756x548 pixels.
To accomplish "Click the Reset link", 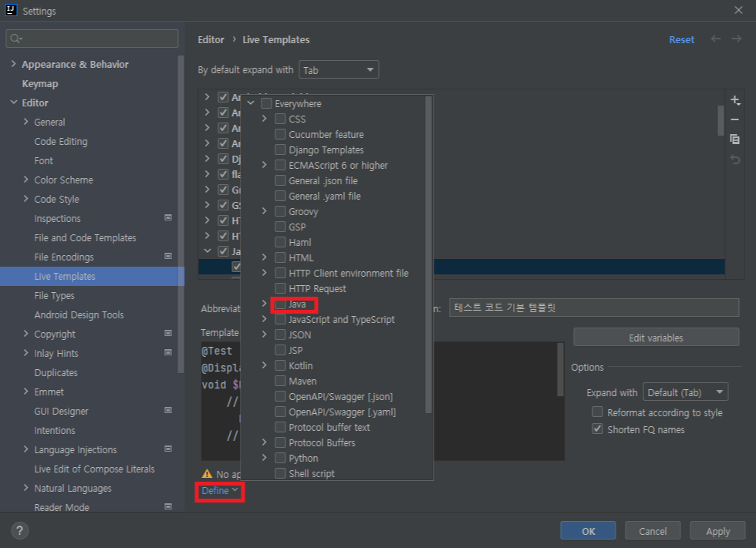I will pos(681,40).
